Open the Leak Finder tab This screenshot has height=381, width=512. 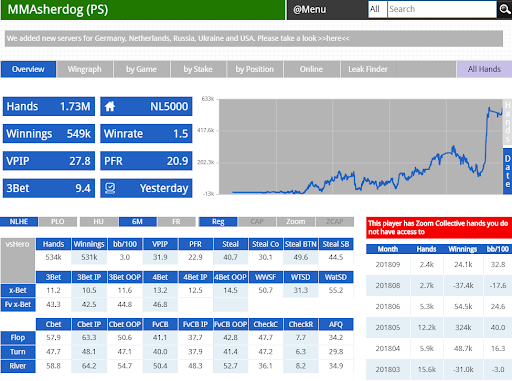coord(368,69)
